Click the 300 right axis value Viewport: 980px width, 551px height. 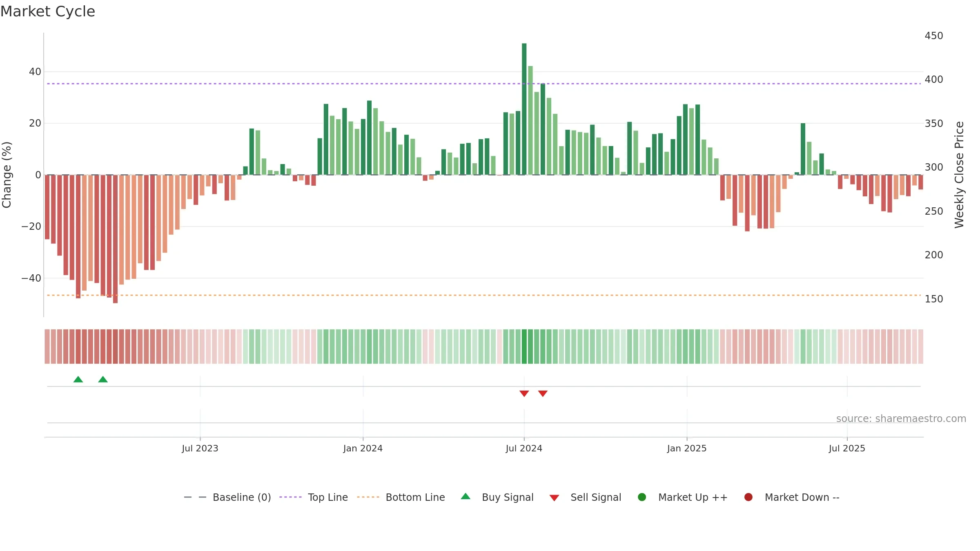coord(934,167)
